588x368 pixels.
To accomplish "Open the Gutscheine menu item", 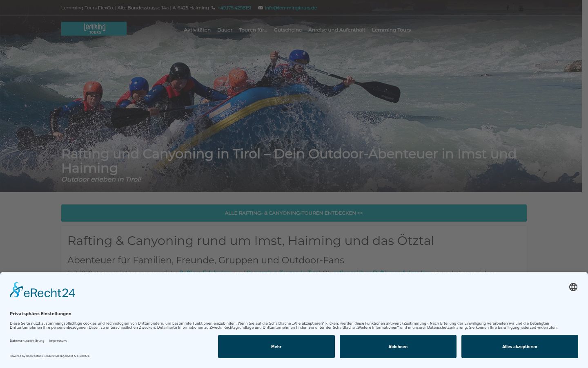I will (288, 30).
